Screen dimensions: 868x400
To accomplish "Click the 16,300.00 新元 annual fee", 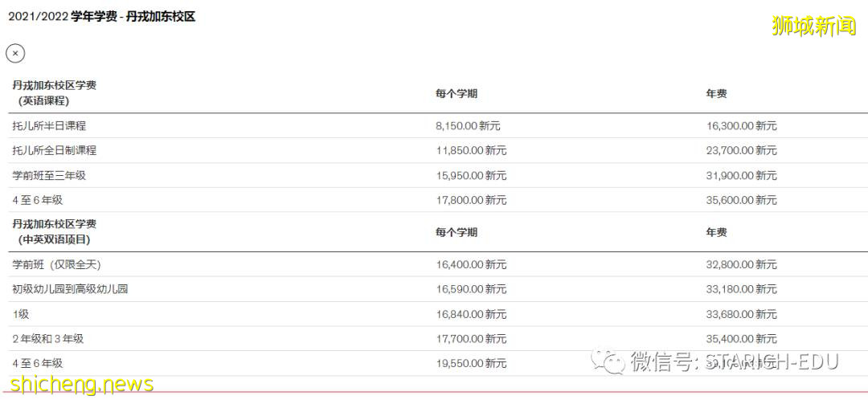I will [741, 126].
